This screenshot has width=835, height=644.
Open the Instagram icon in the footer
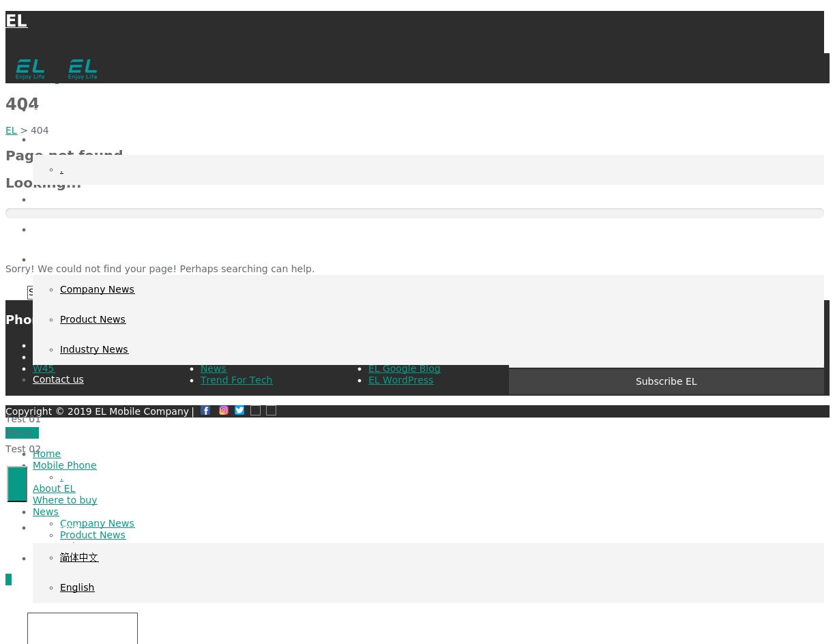coord(224,411)
